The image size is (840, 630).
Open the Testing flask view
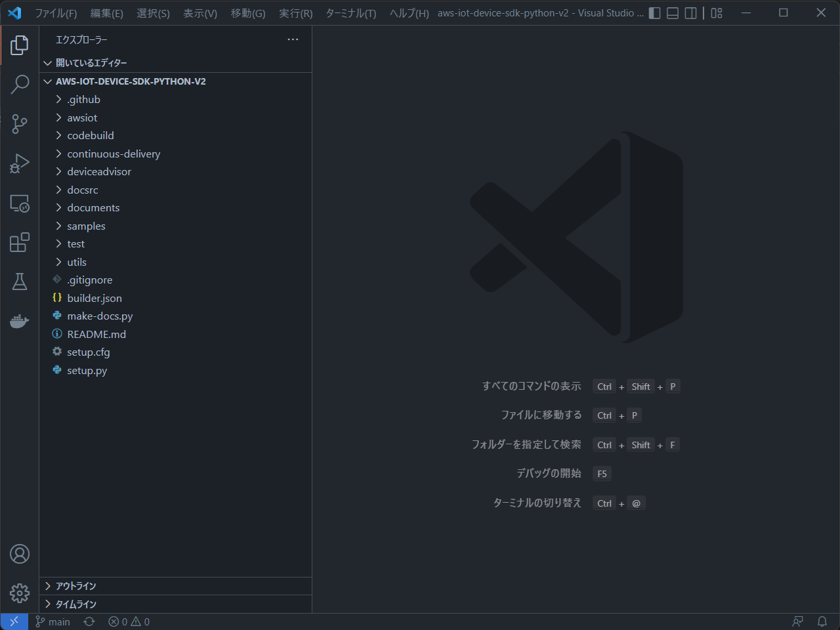point(20,282)
